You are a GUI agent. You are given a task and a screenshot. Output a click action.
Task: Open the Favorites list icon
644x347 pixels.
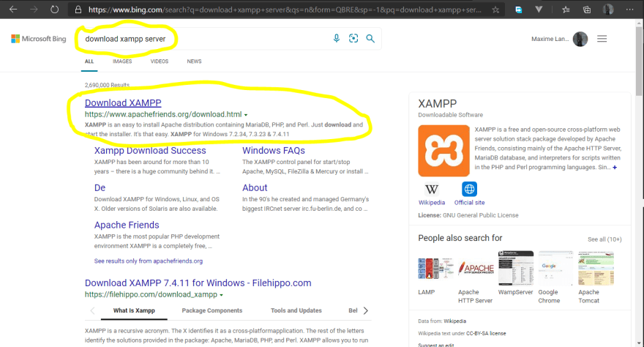tap(566, 10)
